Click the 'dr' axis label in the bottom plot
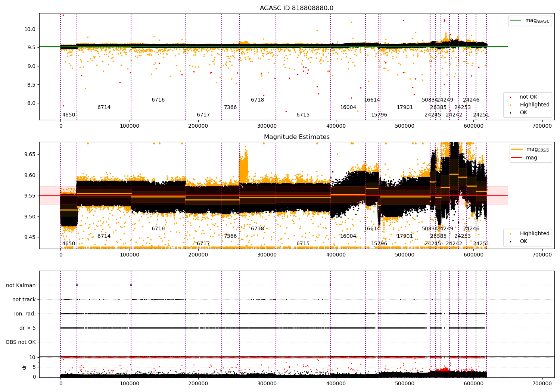Screen dimensions: 560x392 click(24, 367)
